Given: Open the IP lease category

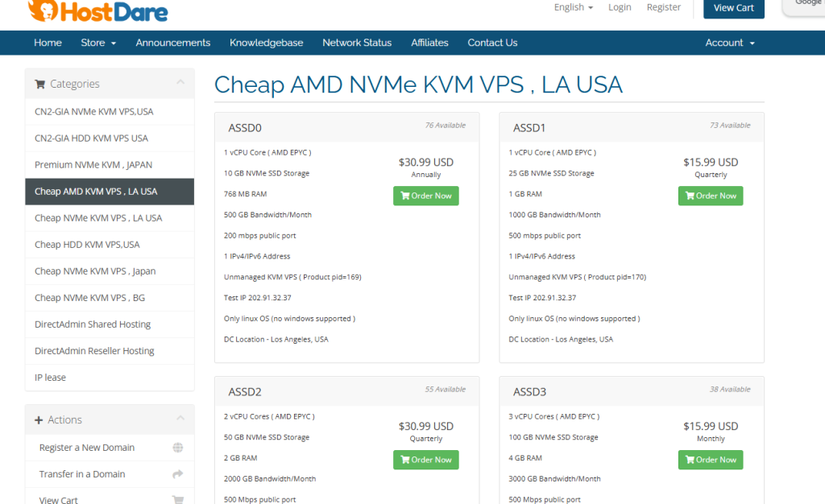Looking at the screenshot, I should click(110, 378).
